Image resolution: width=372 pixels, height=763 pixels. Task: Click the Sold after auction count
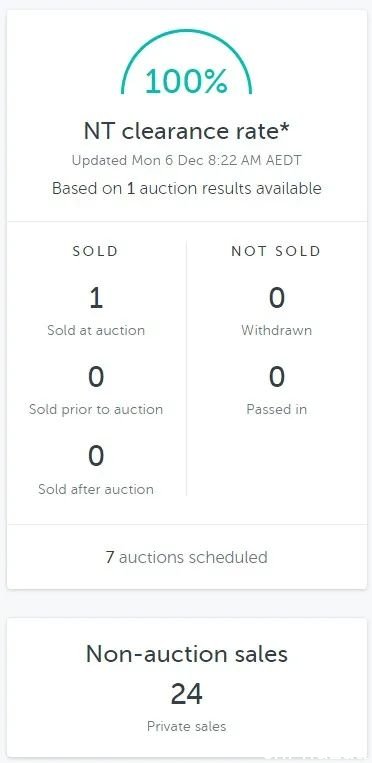[96, 456]
